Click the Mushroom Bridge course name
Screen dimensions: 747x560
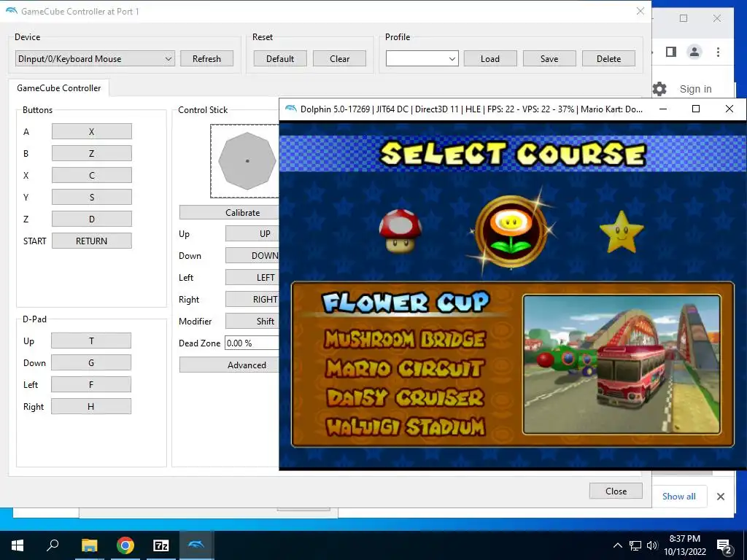click(405, 339)
